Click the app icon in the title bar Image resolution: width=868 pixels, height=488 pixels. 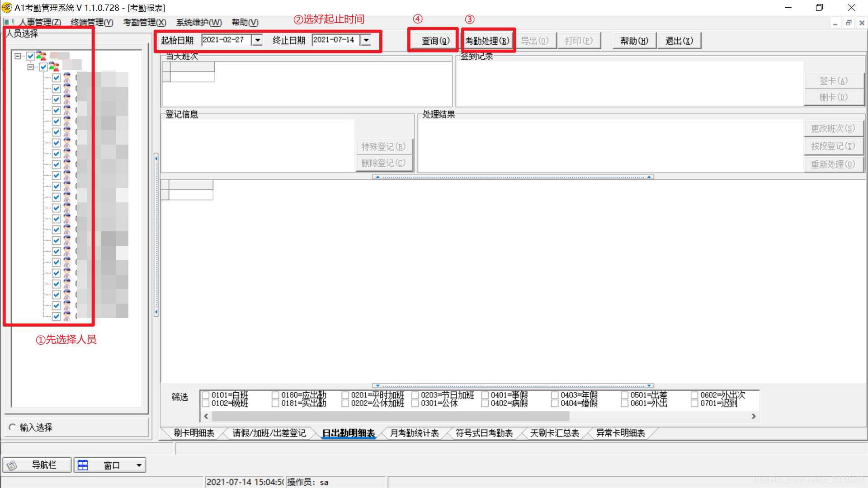click(x=6, y=8)
